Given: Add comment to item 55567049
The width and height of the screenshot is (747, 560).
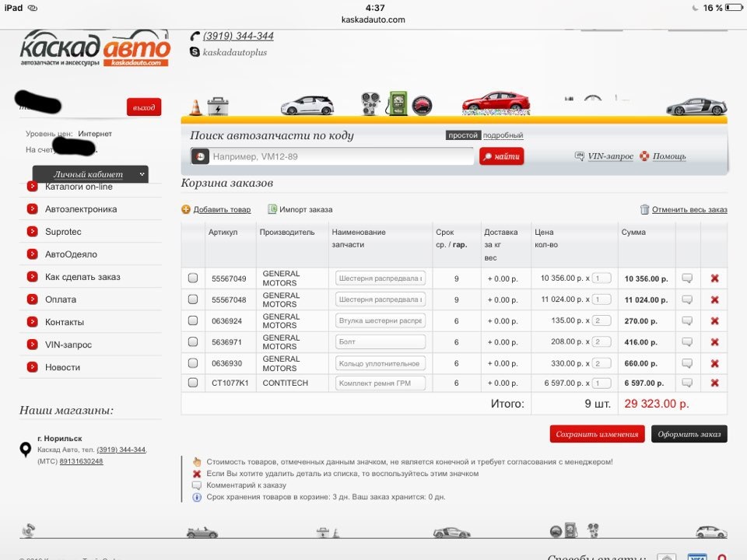Looking at the screenshot, I should (687, 278).
